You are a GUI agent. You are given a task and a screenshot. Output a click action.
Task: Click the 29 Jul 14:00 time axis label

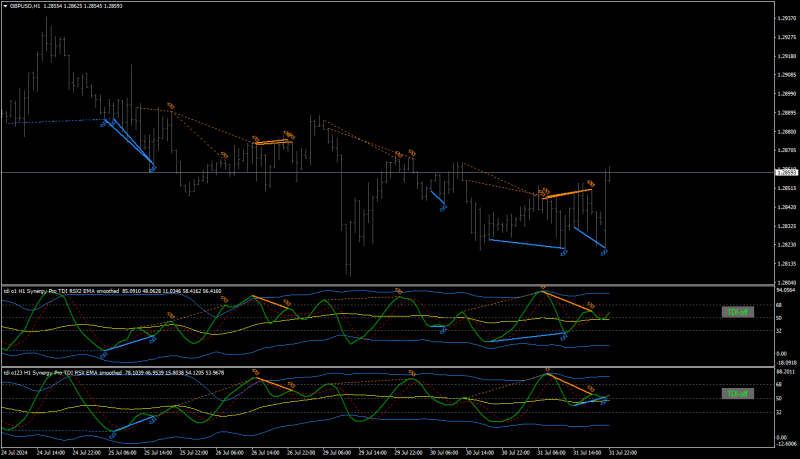(371, 452)
